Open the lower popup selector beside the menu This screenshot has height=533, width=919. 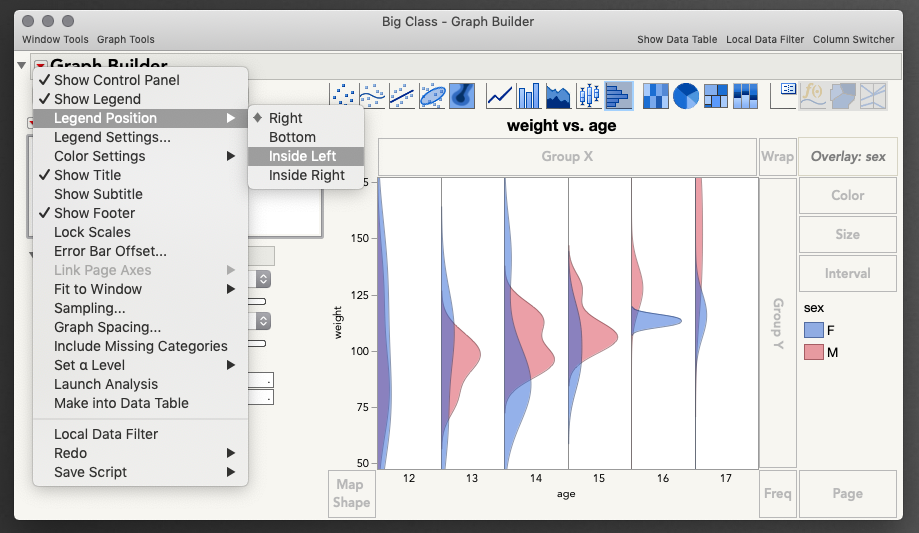coord(263,321)
